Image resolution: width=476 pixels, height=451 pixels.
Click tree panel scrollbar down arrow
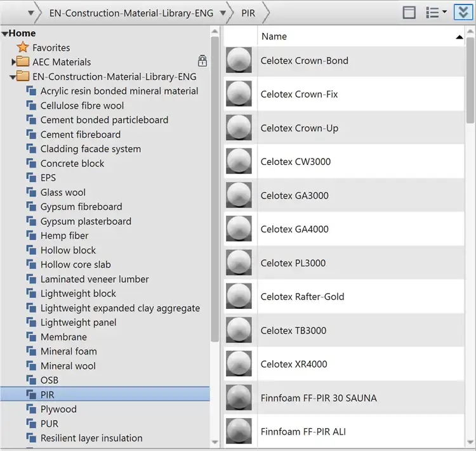[x=215, y=442]
